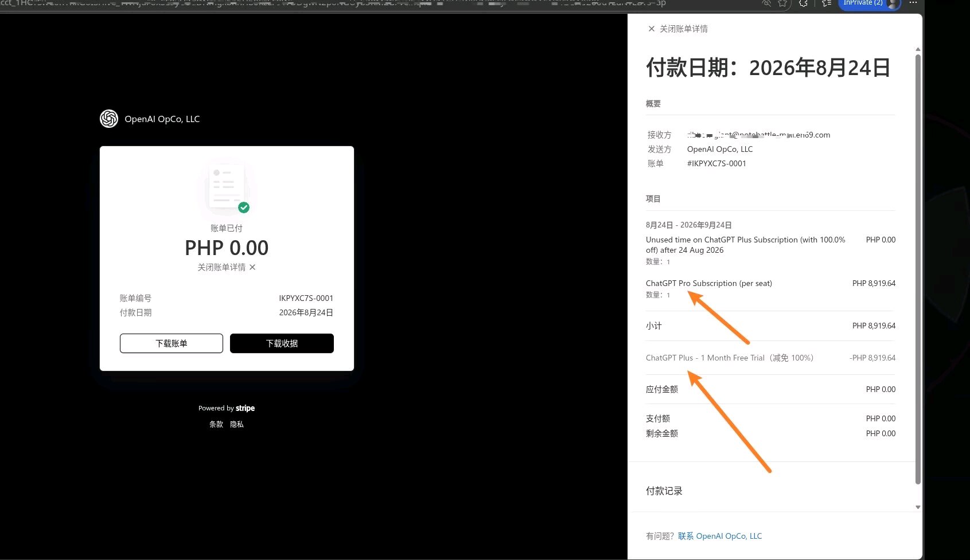Click the 概要 section heading

[x=653, y=104]
